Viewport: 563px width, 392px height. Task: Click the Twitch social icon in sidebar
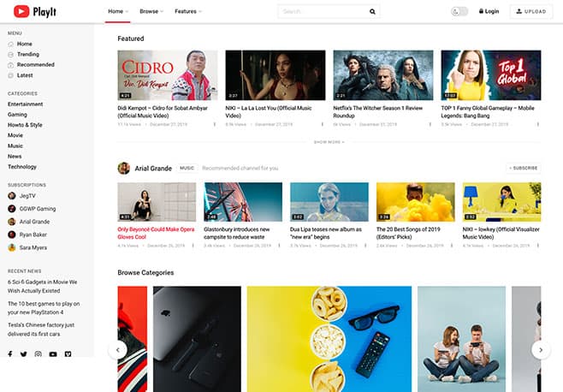pyautogui.click(x=68, y=353)
